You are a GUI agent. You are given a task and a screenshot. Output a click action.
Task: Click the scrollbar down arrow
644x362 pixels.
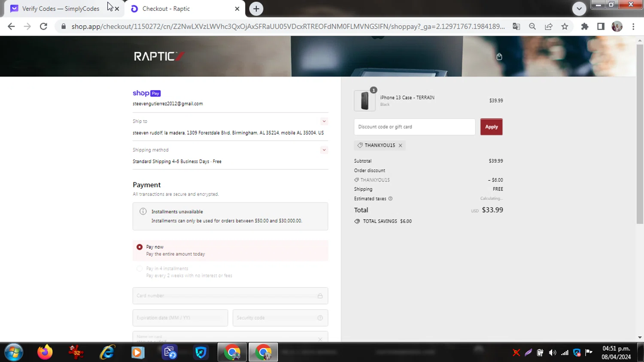tap(640, 338)
